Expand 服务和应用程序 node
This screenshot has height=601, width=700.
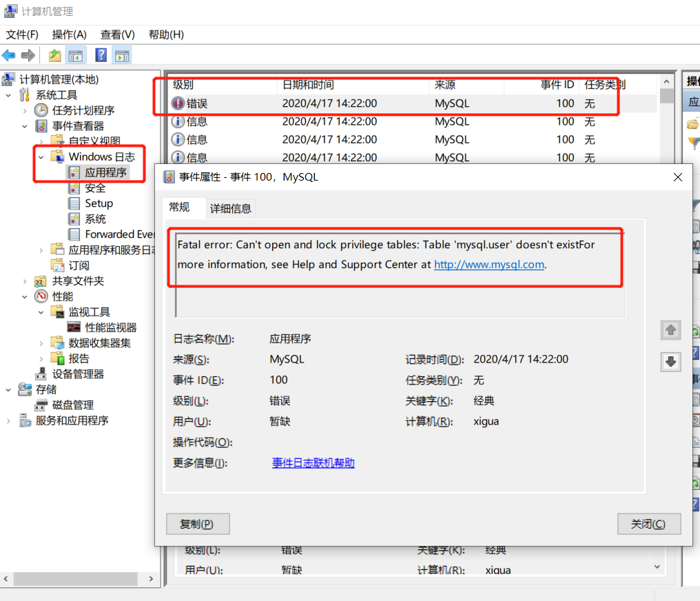[8, 420]
